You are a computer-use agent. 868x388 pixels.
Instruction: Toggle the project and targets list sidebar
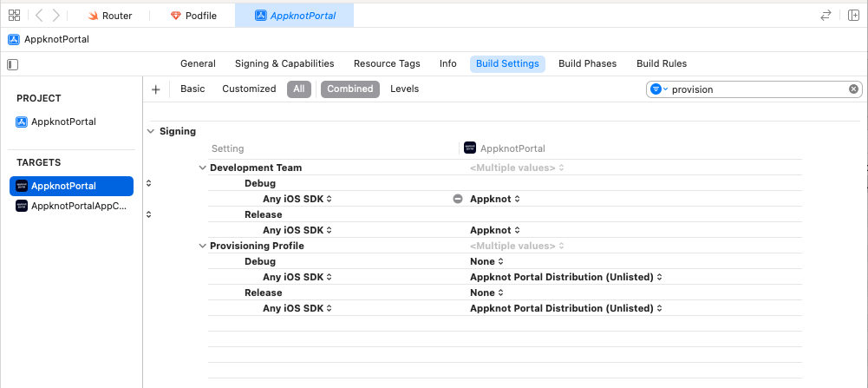[x=13, y=64]
